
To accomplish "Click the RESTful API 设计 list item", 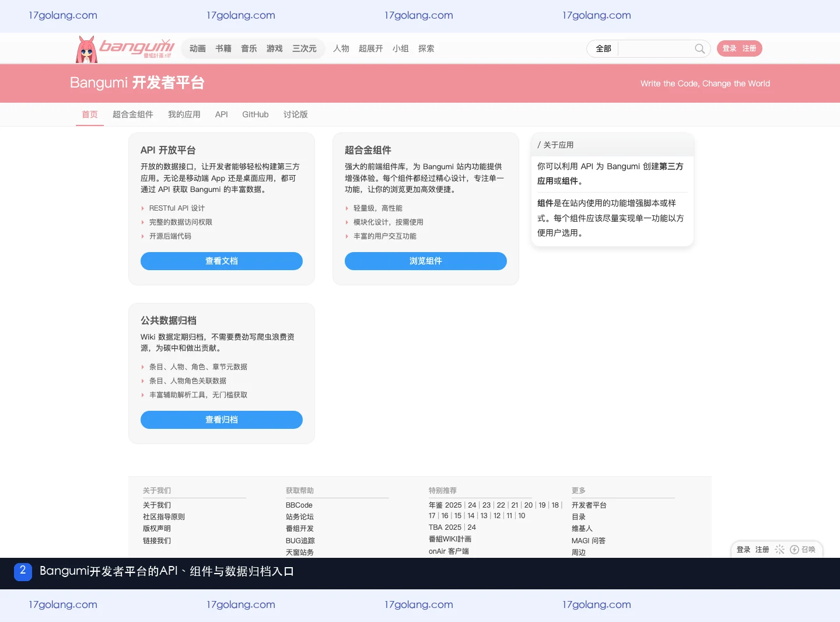I will tap(177, 208).
